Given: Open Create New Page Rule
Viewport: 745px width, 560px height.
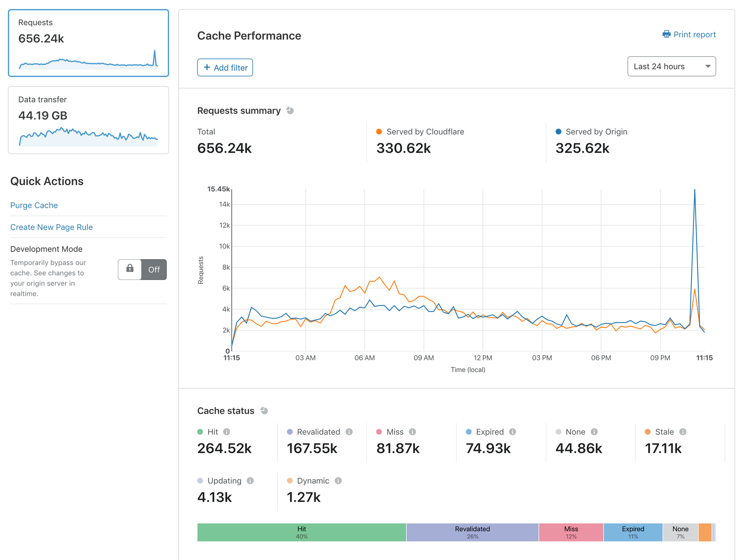Looking at the screenshot, I should click(51, 227).
